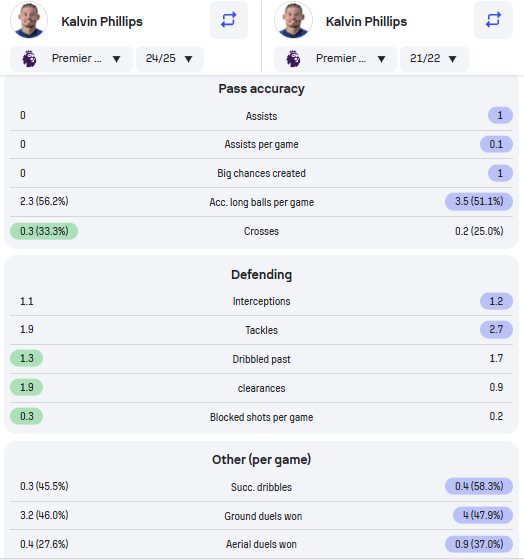Expand the 24/25 season dropdown
524x560 pixels.
[x=170, y=59]
